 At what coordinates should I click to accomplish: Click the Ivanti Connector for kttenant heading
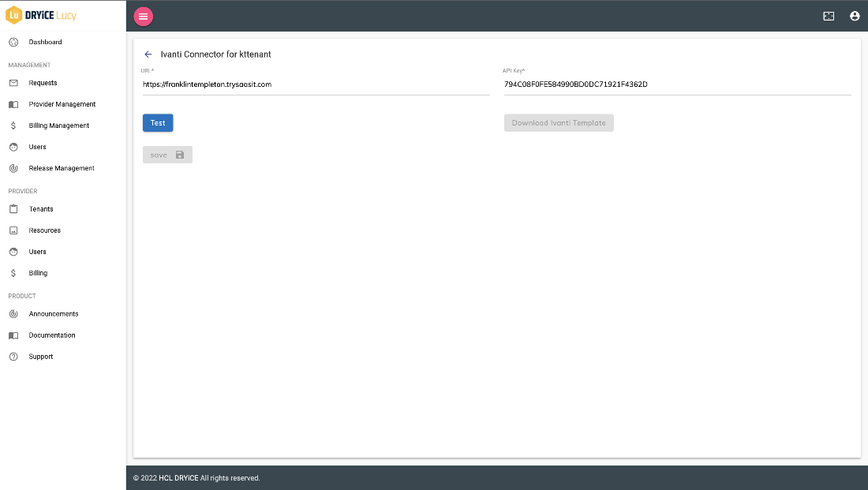point(216,54)
